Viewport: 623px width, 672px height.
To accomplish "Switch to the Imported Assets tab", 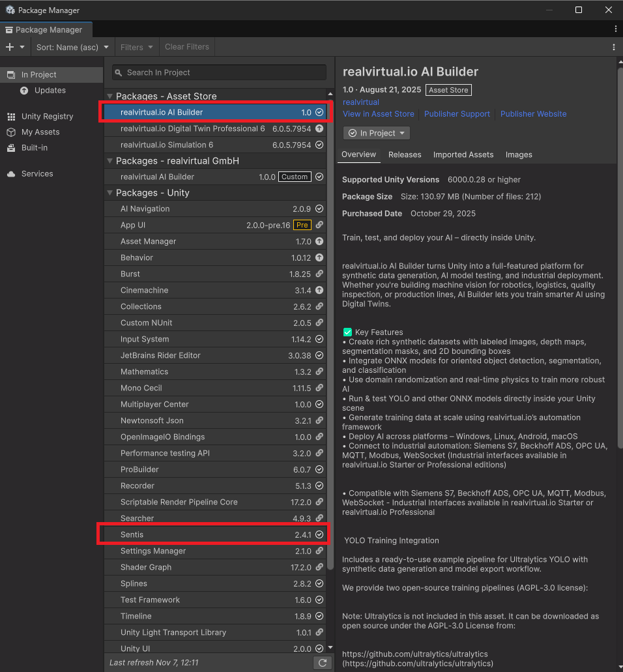I will pyautogui.click(x=463, y=154).
